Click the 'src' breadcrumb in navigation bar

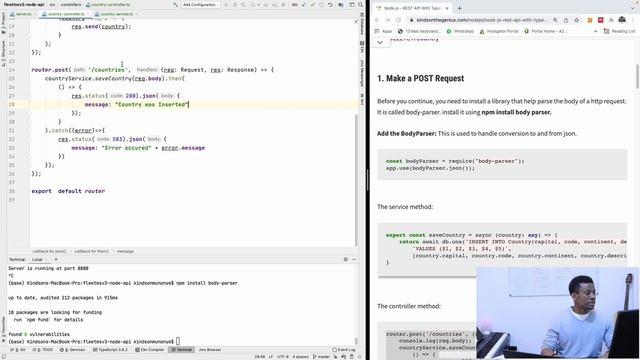click(x=52, y=4)
